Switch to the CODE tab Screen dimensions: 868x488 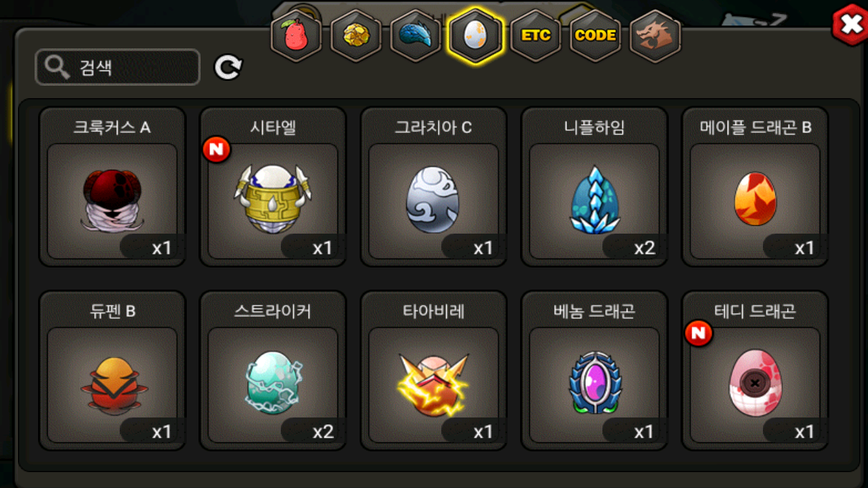click(x=595, y=35)
